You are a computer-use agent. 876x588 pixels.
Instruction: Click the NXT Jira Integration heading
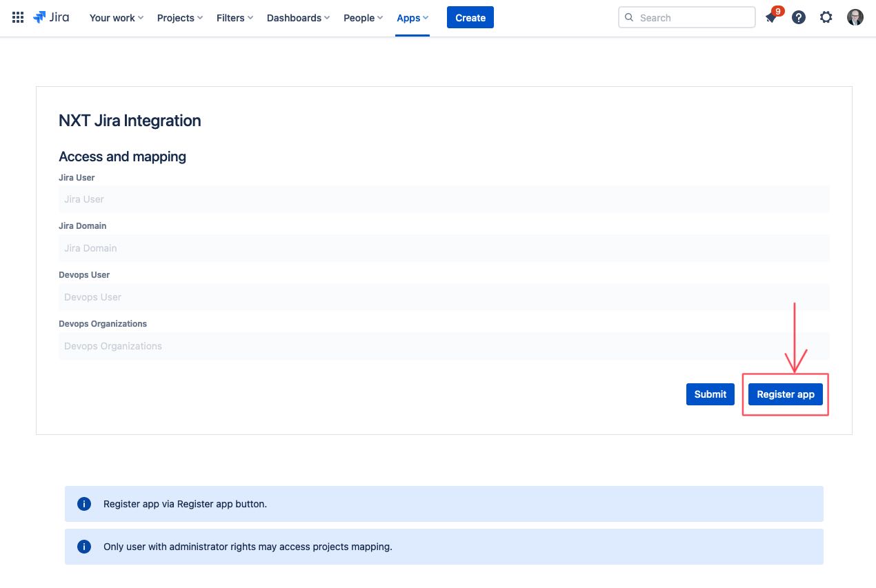(130, 121)
